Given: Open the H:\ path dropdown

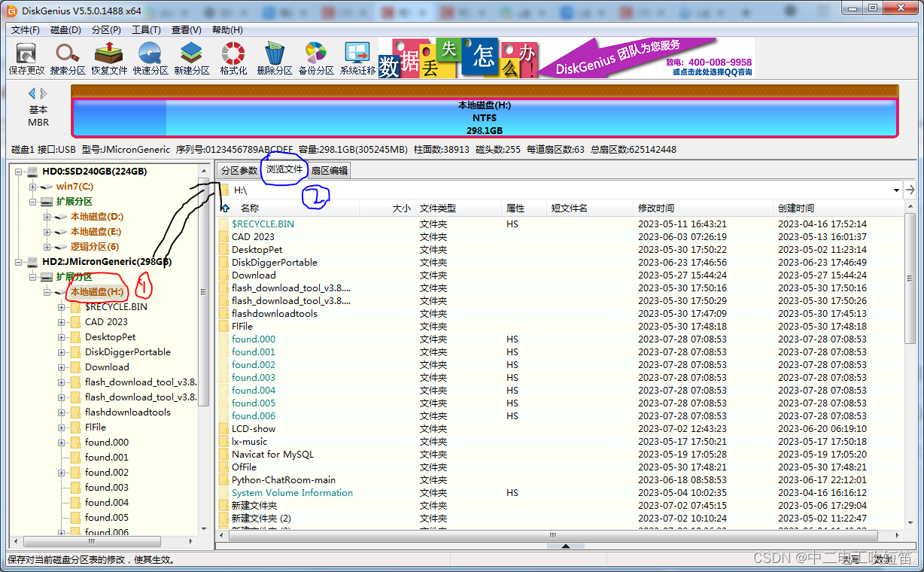Looking at the screenshot, I should pyautogui.click(x=896, y=190).
